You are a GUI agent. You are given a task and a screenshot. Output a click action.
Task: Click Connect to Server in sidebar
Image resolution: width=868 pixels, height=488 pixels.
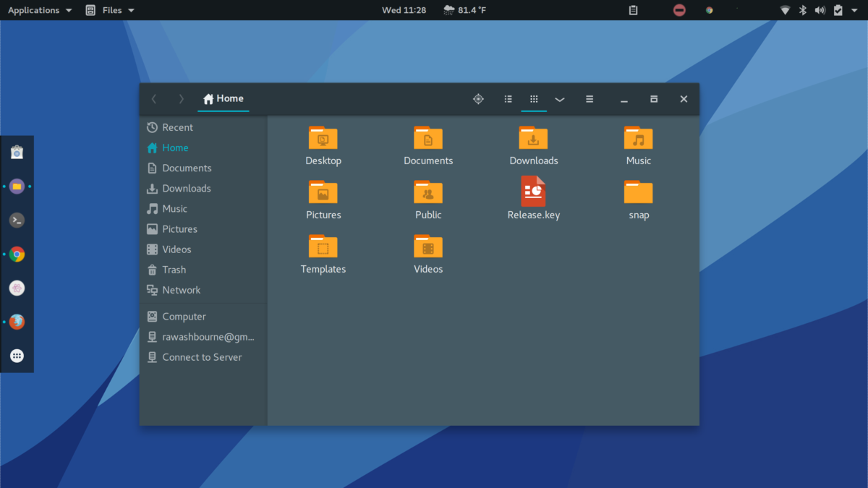203,357
